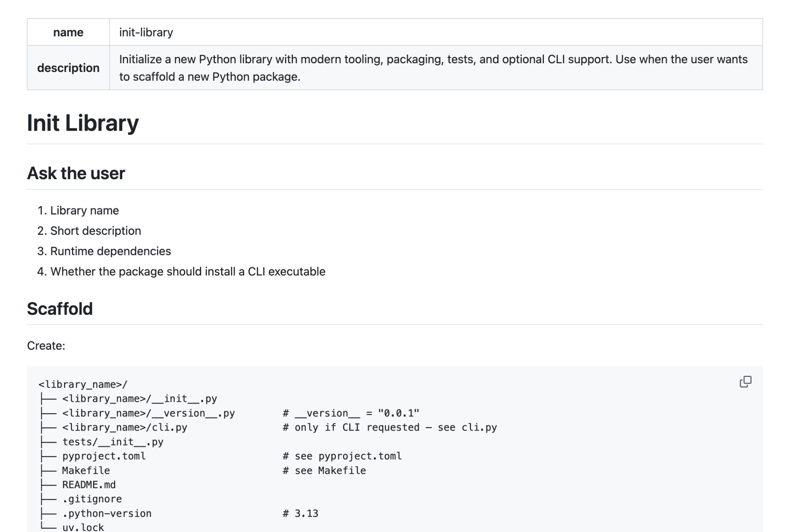Click the 'init-library' name value cell
The width and height of the screenshot is (785, 532).
click(436, 32)
